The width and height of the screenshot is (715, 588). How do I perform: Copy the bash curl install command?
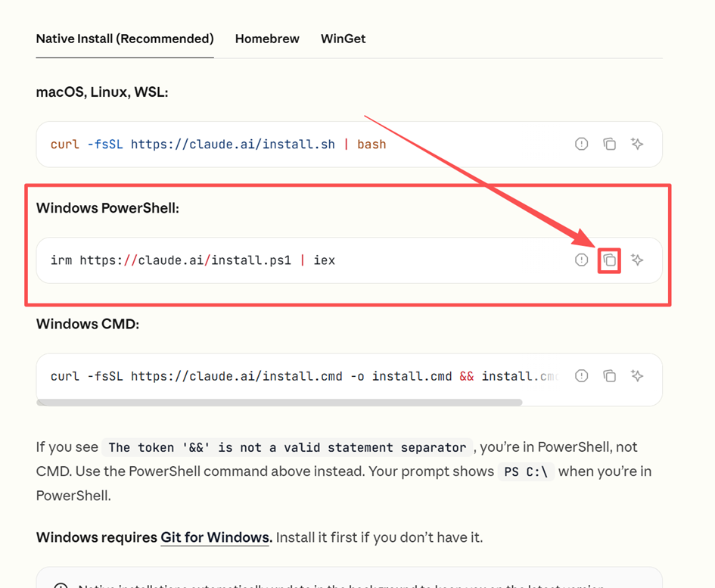pos(610,144)
